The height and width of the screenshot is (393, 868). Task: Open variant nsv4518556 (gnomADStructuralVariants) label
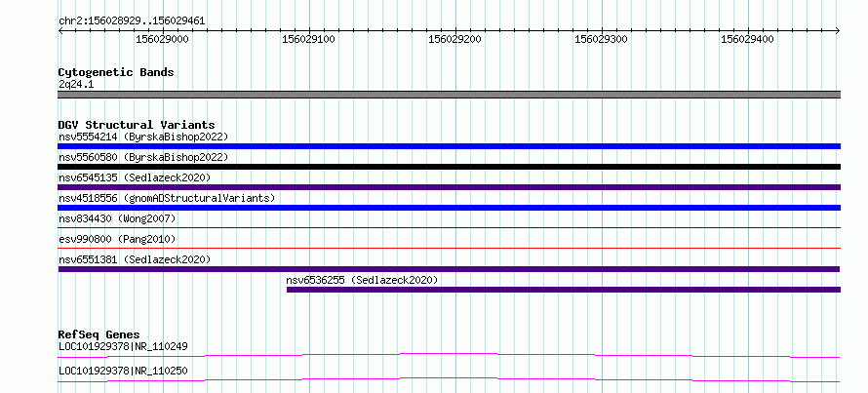(167, 198)
